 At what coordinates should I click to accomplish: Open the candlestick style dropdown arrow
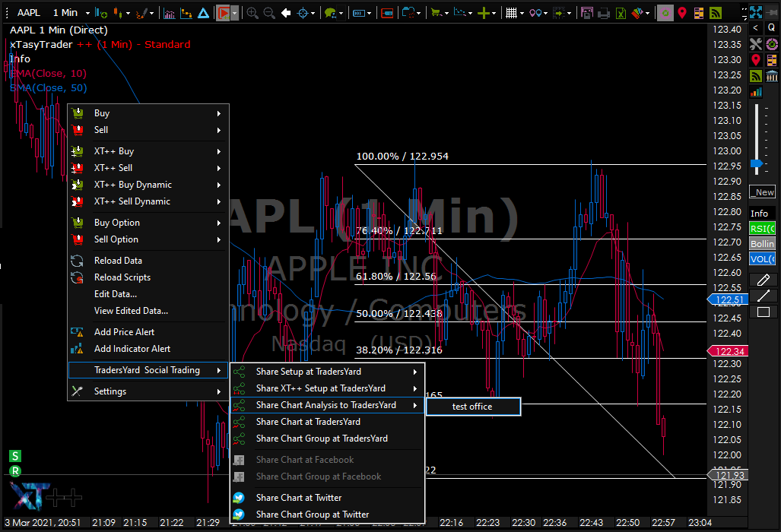tap(128, 14)
